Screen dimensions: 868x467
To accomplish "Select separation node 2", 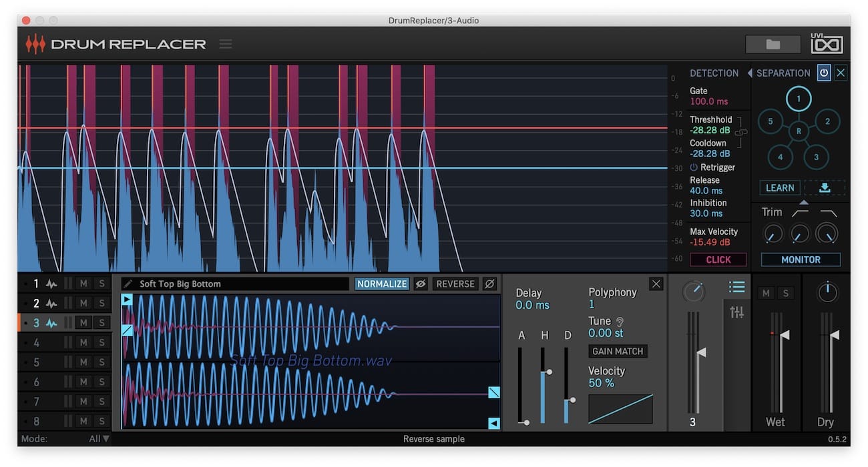I will pyautogui.click(x=828, y=121).
